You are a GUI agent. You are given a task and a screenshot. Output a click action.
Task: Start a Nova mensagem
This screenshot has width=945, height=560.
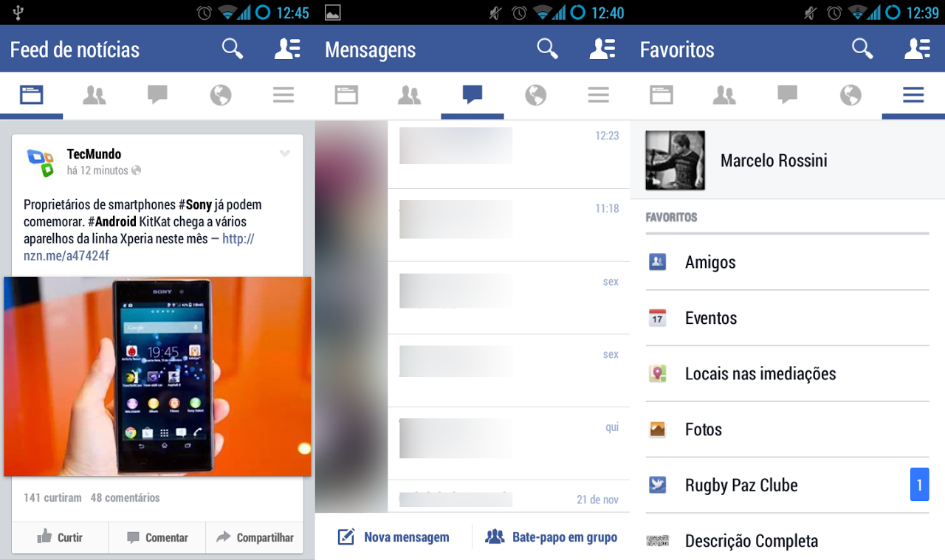tap(394, 537)
